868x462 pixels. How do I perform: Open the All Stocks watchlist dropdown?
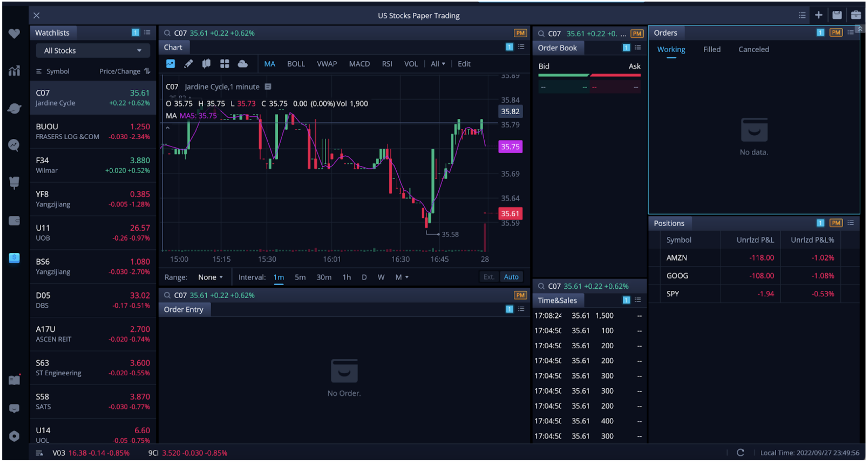point(93,51)
